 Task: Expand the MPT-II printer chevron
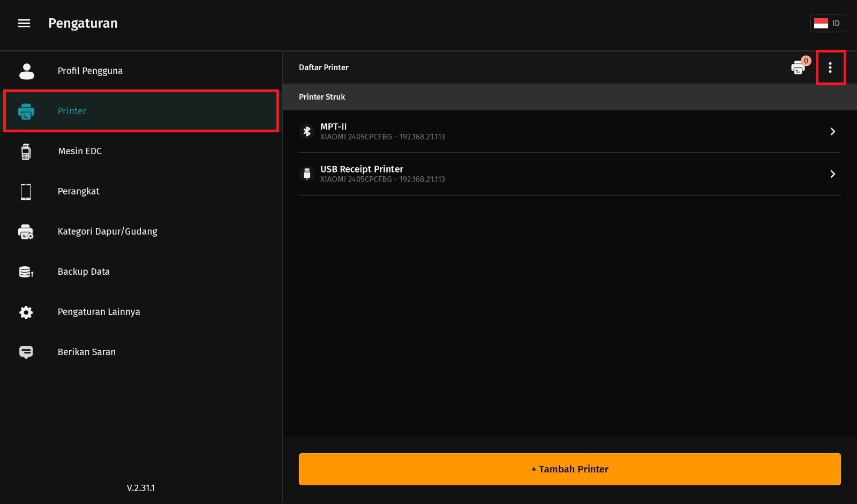pyautogui.click(x=832, y=131)
